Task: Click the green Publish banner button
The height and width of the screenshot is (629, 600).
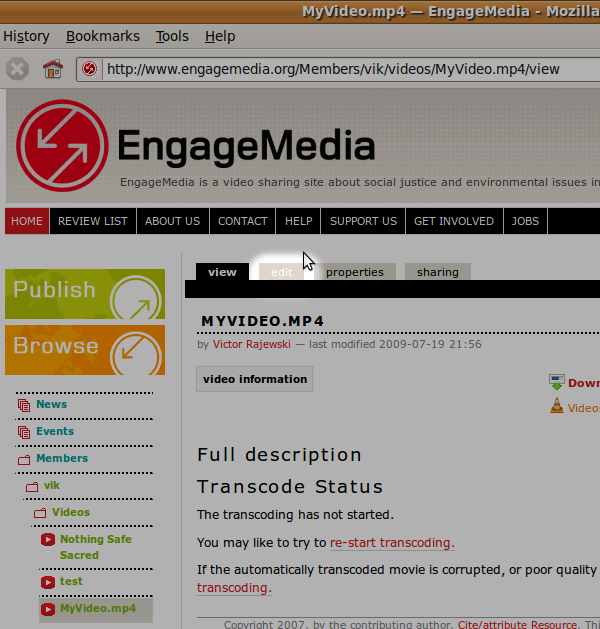Action: pos(85,294)
